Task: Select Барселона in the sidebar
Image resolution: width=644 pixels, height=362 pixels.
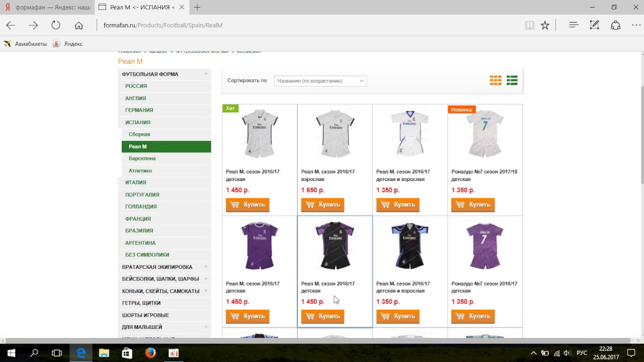Action: click(142, 158)
